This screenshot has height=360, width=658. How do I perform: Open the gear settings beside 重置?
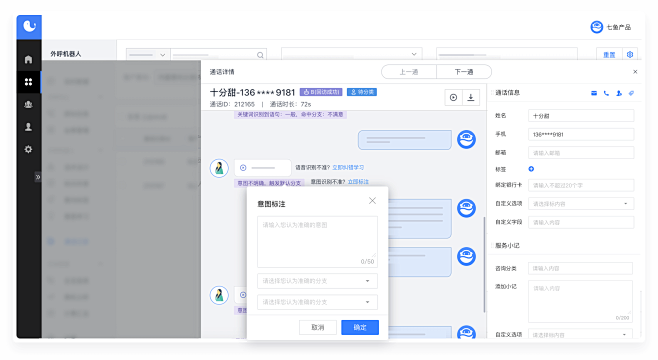[x=630, y=55]
